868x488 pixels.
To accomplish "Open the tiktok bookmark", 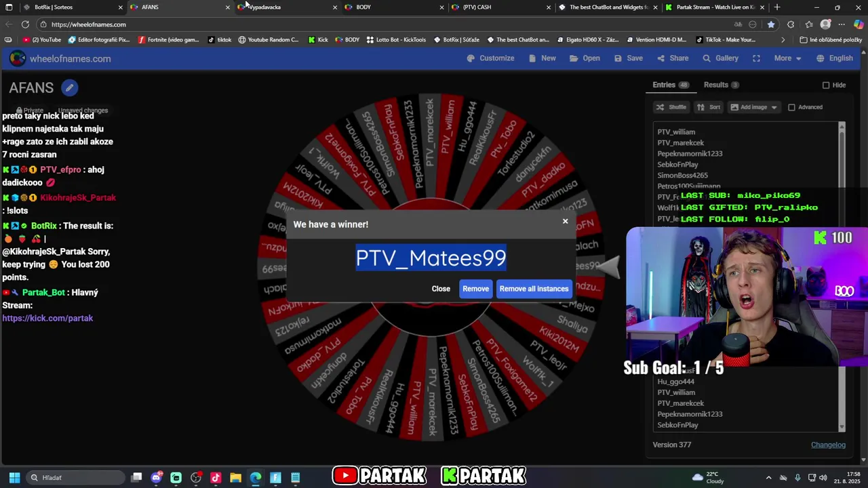I will [220, 40].
